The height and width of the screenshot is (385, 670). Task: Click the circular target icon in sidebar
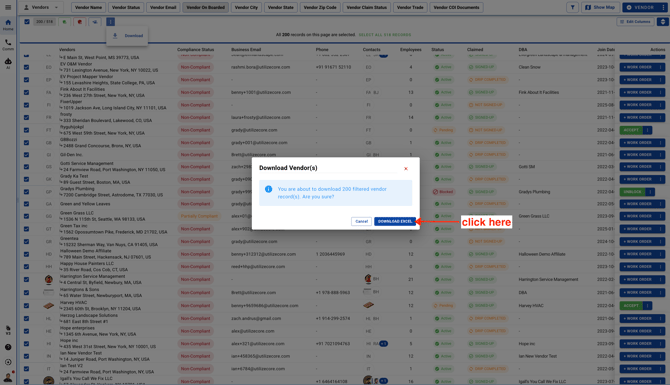point(8,362)
